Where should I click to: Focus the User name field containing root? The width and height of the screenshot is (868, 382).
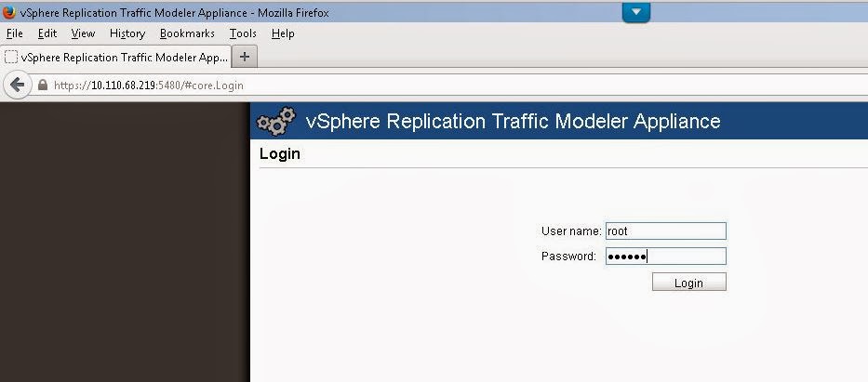(x=665, y=231)
